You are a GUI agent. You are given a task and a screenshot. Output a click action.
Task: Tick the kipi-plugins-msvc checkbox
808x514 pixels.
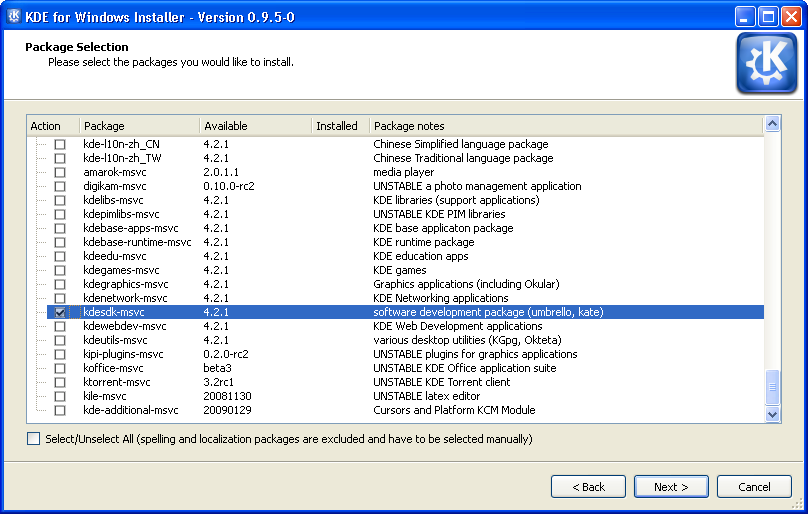click(x=60, y=354)
